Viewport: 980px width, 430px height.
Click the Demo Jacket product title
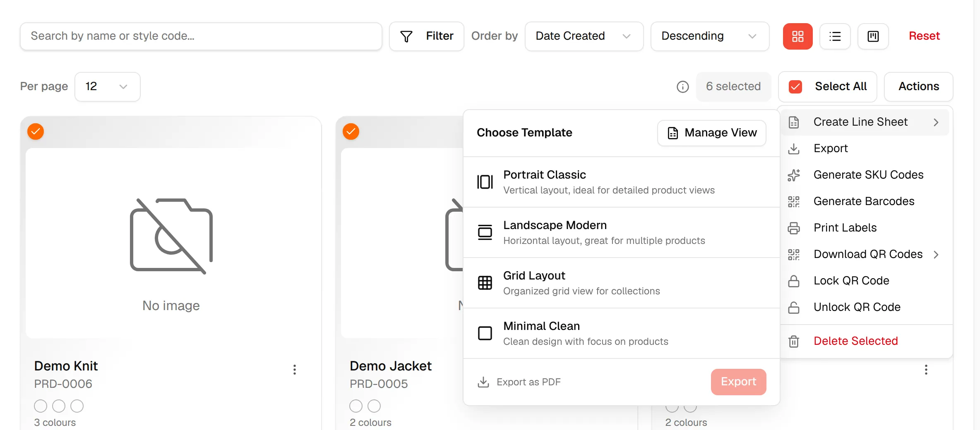click(x=390, y=366)
